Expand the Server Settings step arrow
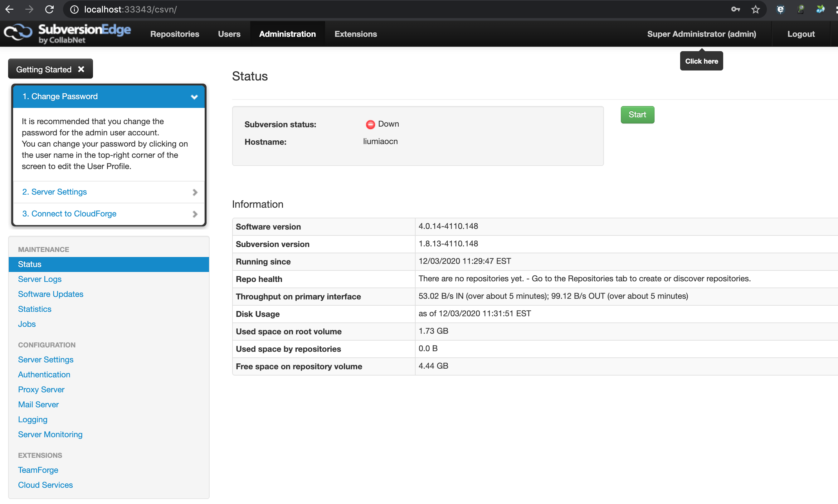This screenshot has width=838, height=504. pos(195,192)
